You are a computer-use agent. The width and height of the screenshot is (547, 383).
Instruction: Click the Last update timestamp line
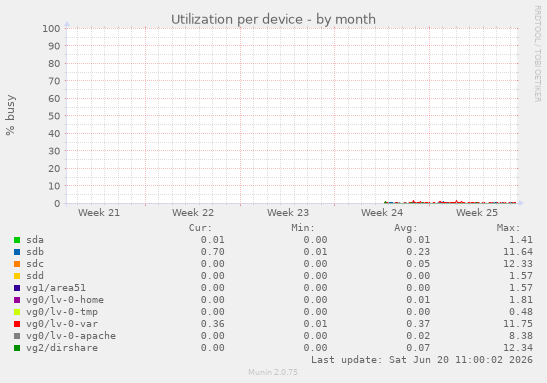pos(422,360)
